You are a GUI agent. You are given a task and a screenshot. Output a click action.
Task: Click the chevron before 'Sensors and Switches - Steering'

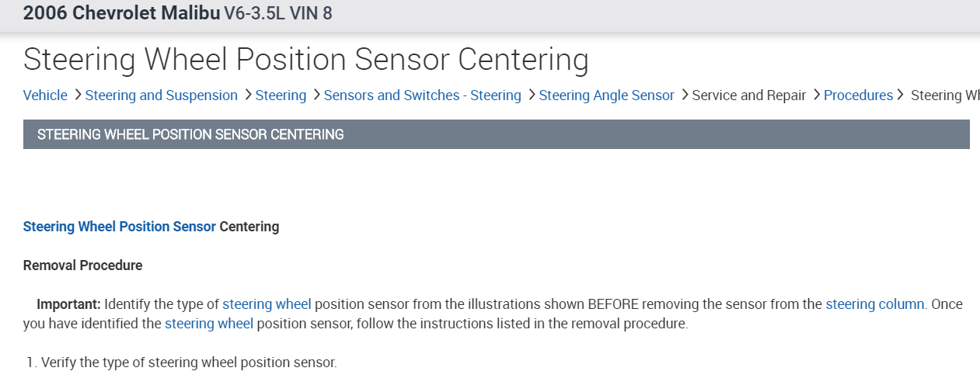(x=316, y=95)
